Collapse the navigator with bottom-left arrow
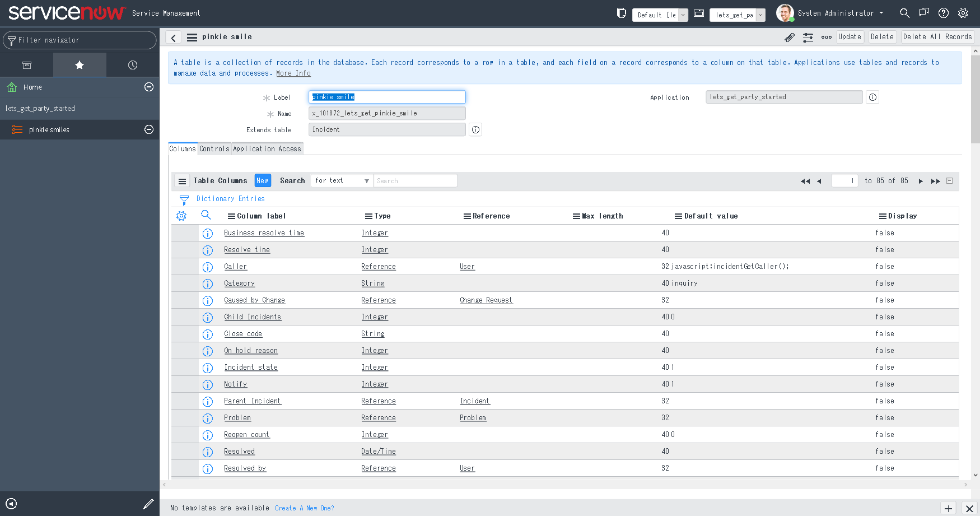980x516 pixels. 11,503
